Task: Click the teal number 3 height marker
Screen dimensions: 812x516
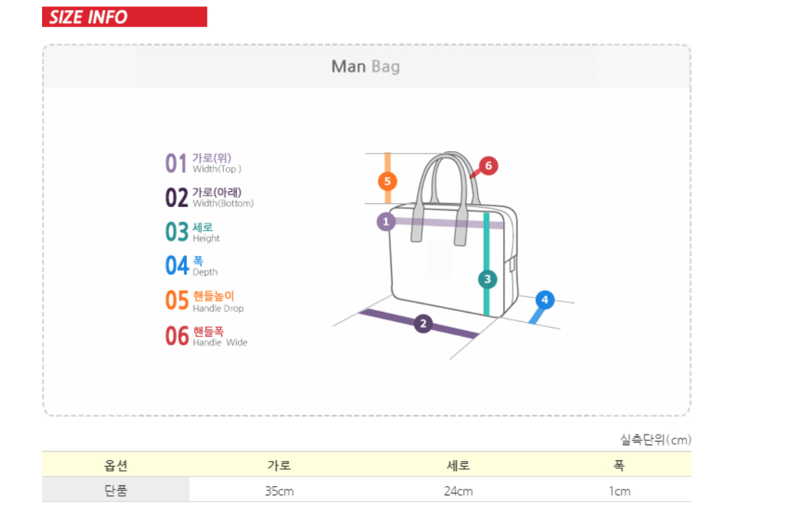Action: [x=487, y=279]
